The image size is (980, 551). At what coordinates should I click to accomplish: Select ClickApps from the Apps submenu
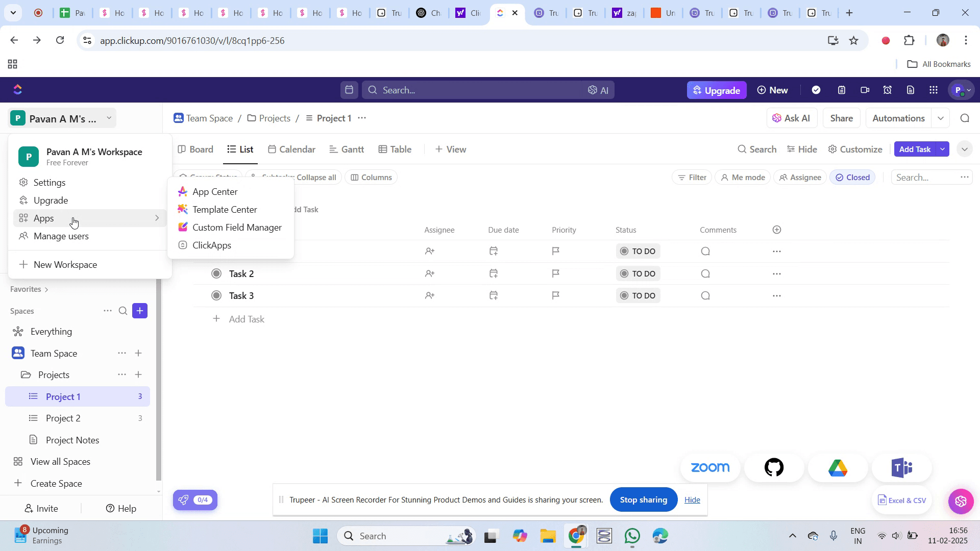(211, 245)
